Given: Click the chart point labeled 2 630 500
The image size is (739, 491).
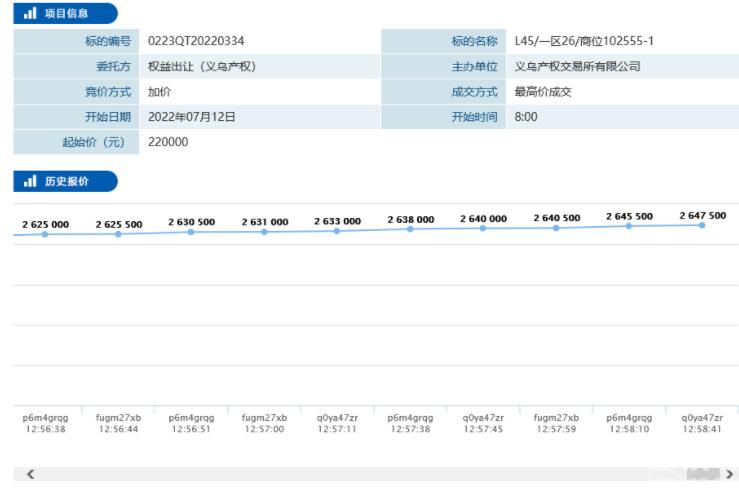Looking at the screenshot, I should pos(191,232).
